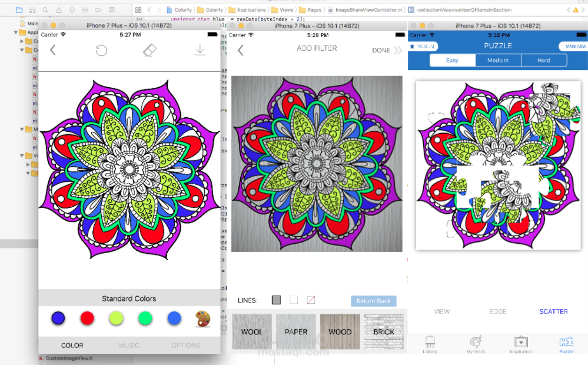This screenshot has height=365, width=588.
Task: Choose the BRICK texture thumbnail
Action: [384, 331]
